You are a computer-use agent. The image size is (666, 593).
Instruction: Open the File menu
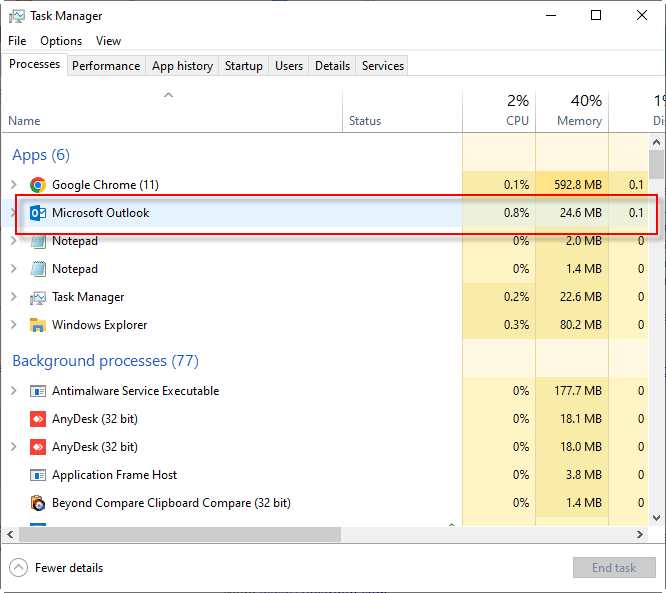17,41
